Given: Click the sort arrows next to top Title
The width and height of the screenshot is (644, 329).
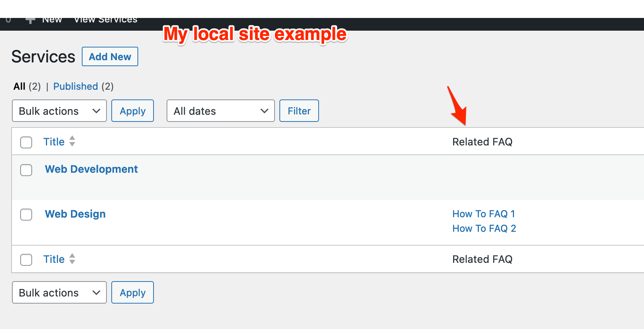Looking at the screenshot, I should 72,141.
